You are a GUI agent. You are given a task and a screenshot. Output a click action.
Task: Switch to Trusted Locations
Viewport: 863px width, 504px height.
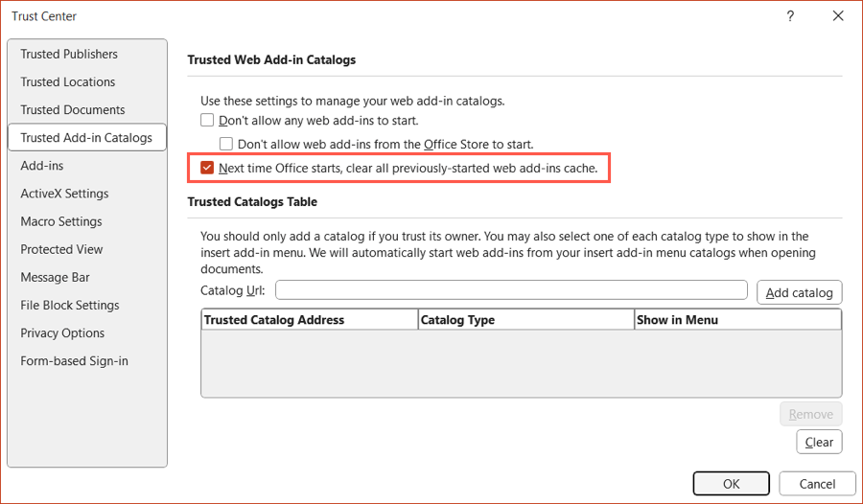[68, 82]
